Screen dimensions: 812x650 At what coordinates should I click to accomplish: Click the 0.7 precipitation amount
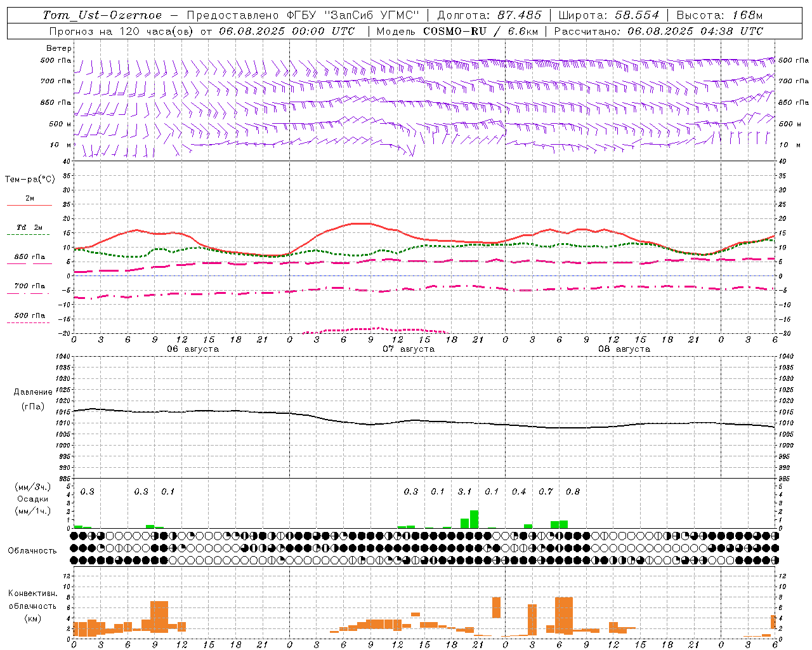546,491
